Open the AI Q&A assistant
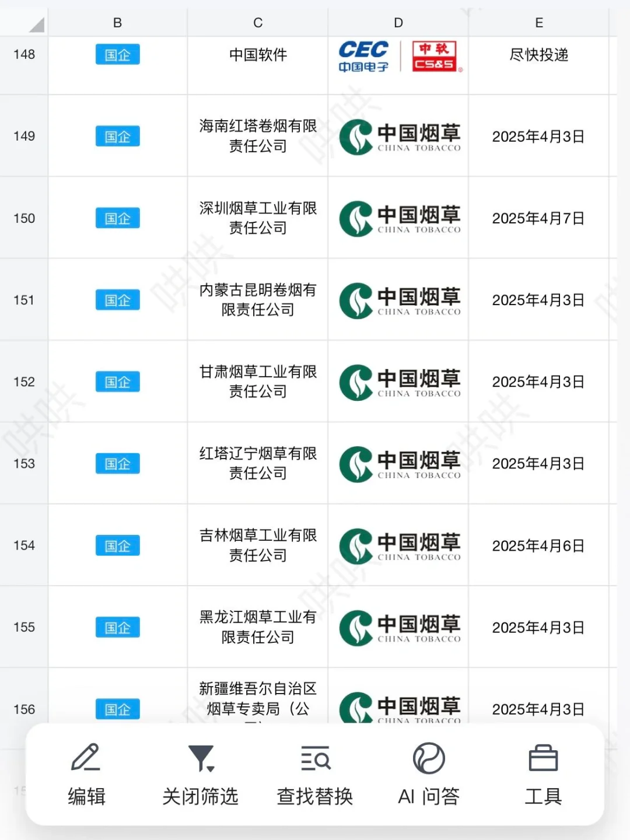This screenshot has width=630, height=840. (x=429, y=758)
